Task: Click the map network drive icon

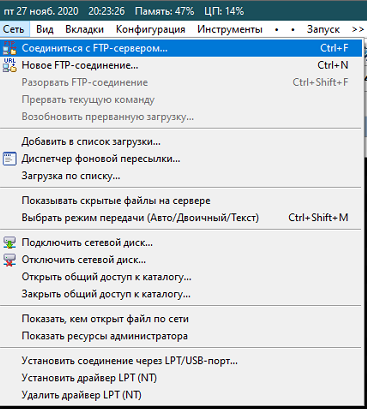Action: click(x=9, y=243)
